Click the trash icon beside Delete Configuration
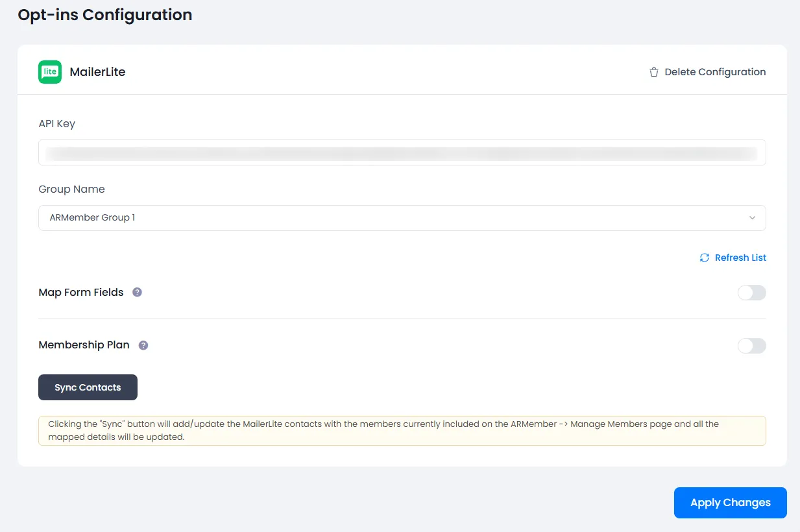Viewport: 800px width, 532px height. click(x=653, y=72)
